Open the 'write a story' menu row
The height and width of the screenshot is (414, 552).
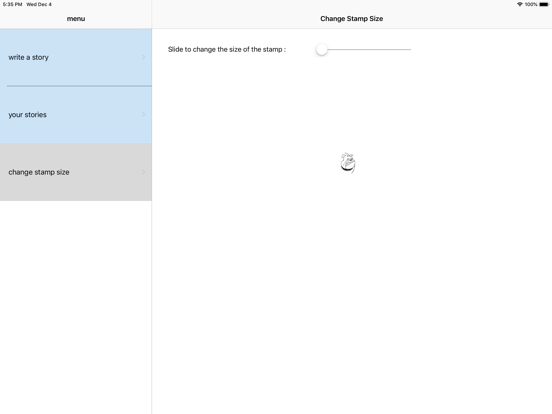point(76,57)
